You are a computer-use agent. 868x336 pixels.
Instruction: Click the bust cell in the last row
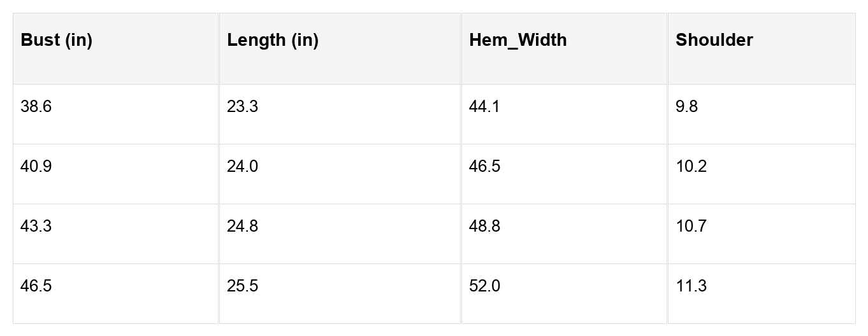click(x=36, y=286)
